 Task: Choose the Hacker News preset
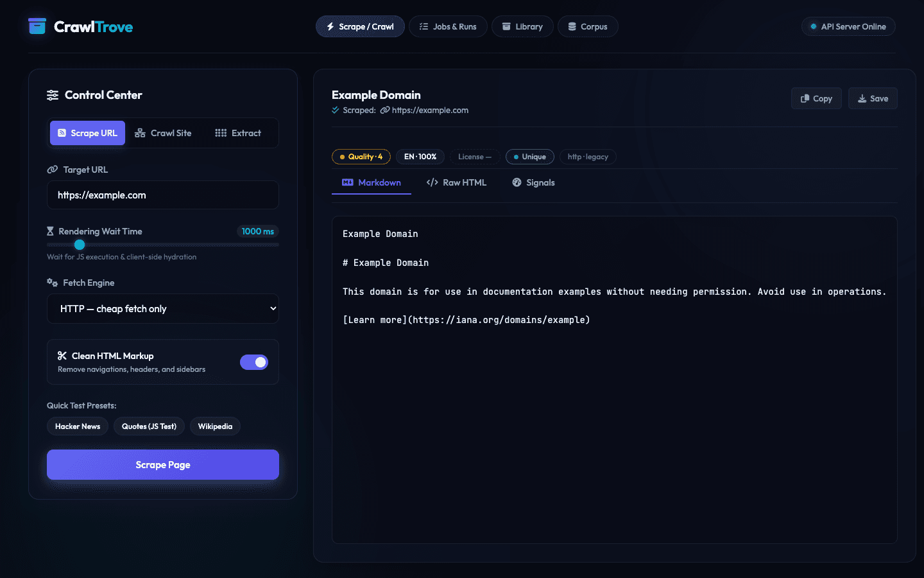tap(78, 426)
